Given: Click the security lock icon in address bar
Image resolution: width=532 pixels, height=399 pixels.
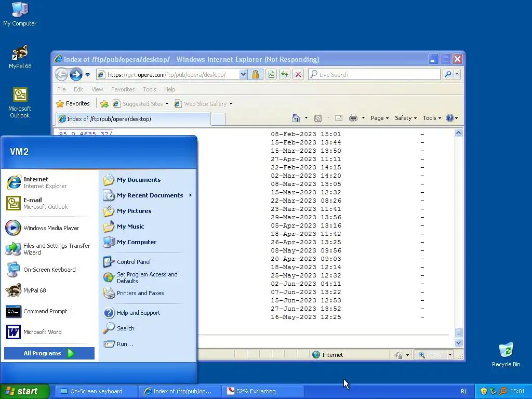Looking at the screenshot, I should point(256,74).
